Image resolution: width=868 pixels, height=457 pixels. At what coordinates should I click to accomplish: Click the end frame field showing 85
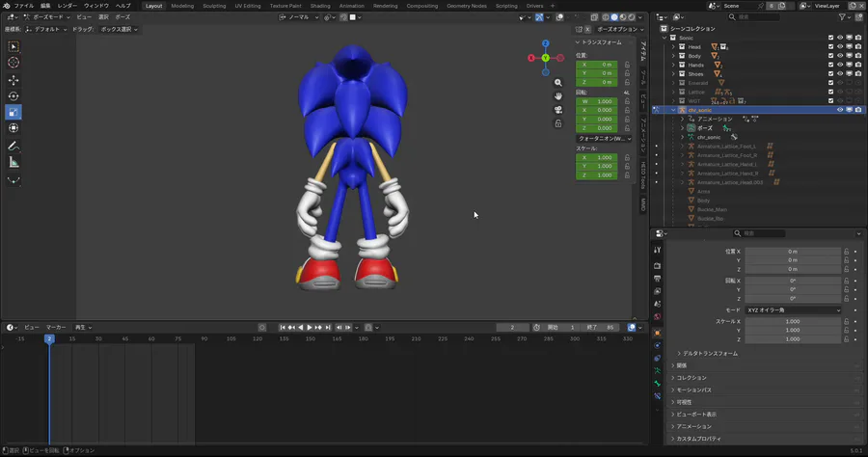(x=601, y=328)
